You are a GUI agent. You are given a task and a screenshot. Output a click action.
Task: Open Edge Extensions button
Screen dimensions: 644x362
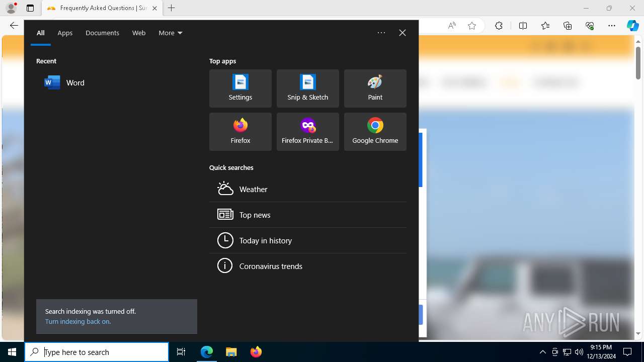click(499, 26)
